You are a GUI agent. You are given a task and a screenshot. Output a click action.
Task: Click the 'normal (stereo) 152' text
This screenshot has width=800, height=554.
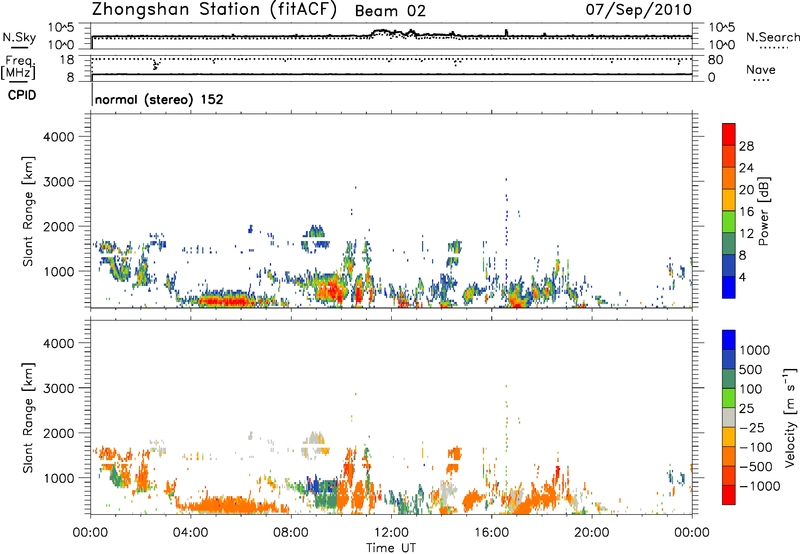coord(159,99)
